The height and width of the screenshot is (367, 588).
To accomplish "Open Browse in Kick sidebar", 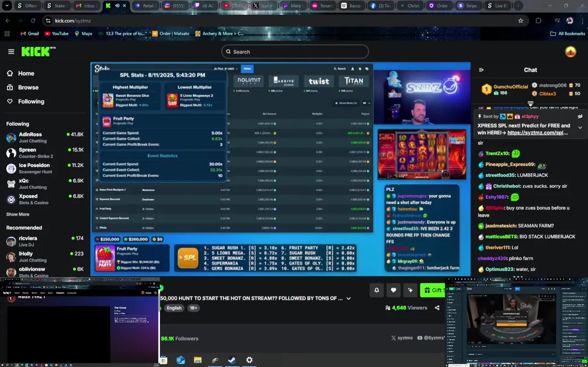I will 22,88.
